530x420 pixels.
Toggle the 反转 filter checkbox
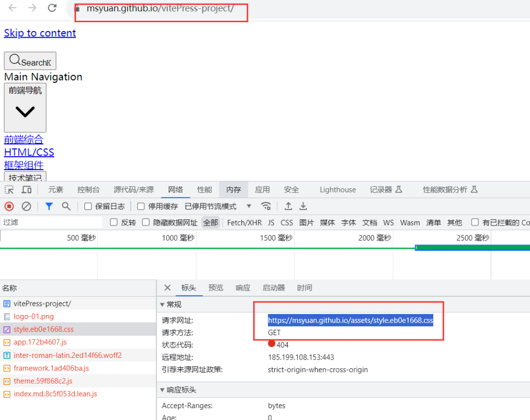pyautogui.click(x=113, y=222)
